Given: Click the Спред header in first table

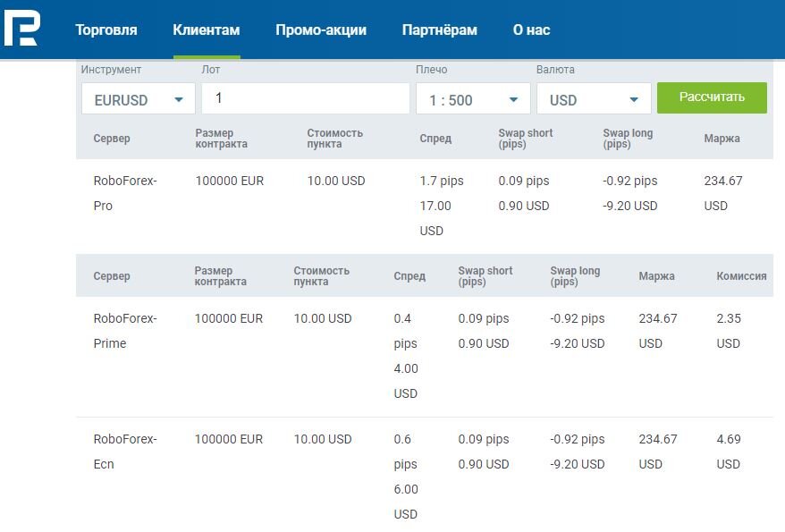Looking at the screenshot, I should [x=435, y=138].
